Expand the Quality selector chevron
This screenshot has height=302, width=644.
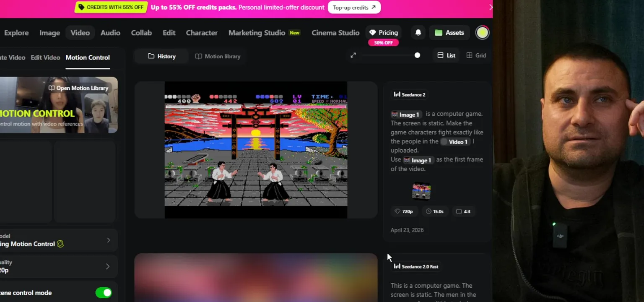click(108, 266)
